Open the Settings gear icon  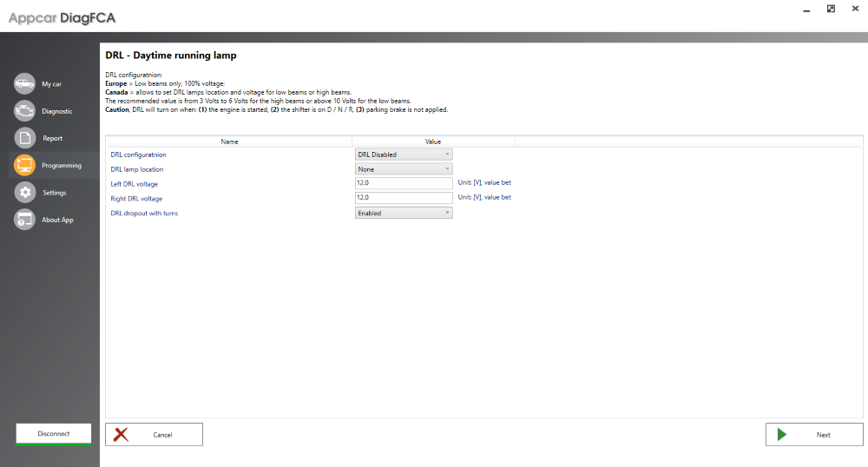24,193
